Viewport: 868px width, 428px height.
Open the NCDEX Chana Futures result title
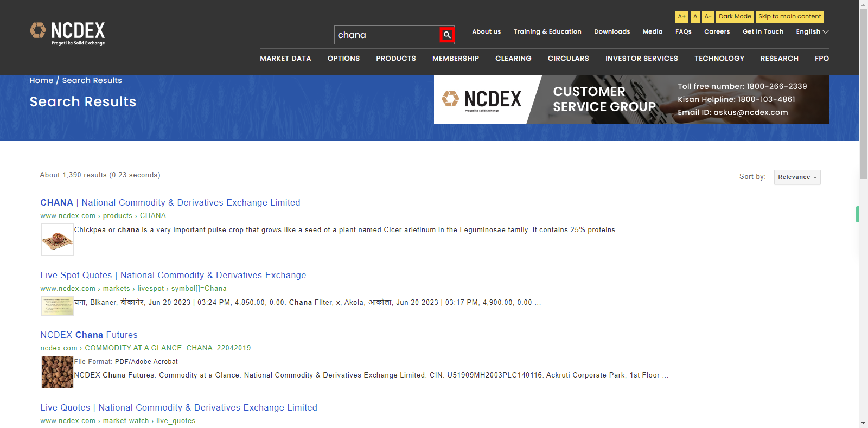89,335
